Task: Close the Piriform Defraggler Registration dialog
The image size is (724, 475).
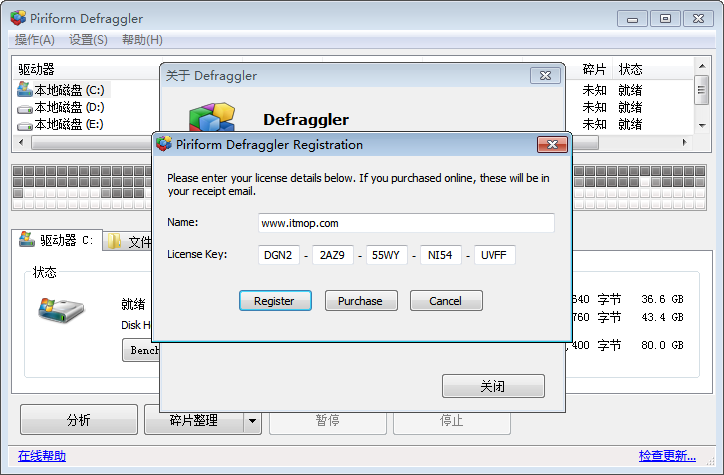Action: click(x=552, y=144)
